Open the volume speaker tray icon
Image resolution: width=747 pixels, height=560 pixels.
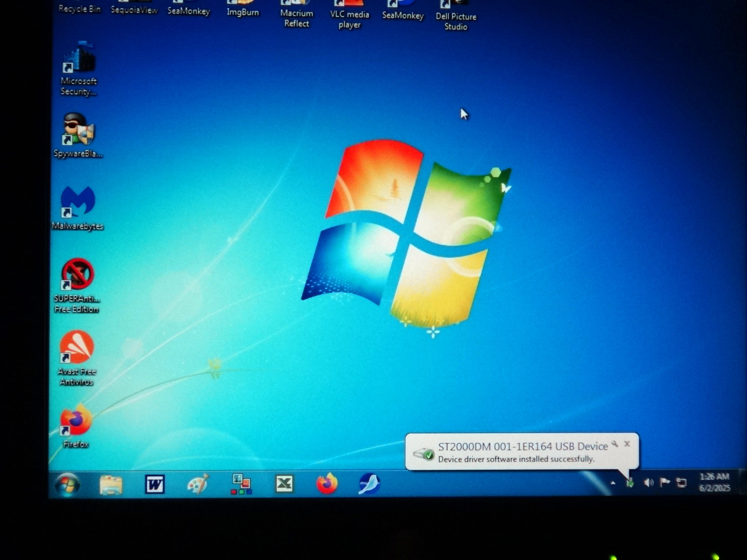tap(648, 483)
